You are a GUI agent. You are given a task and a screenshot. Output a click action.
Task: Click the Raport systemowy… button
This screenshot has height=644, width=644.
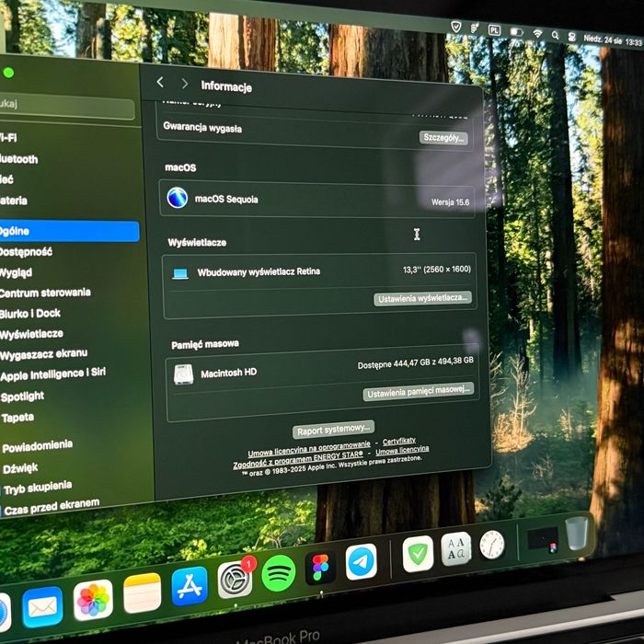pyautogui.click(x=333, y=430)
